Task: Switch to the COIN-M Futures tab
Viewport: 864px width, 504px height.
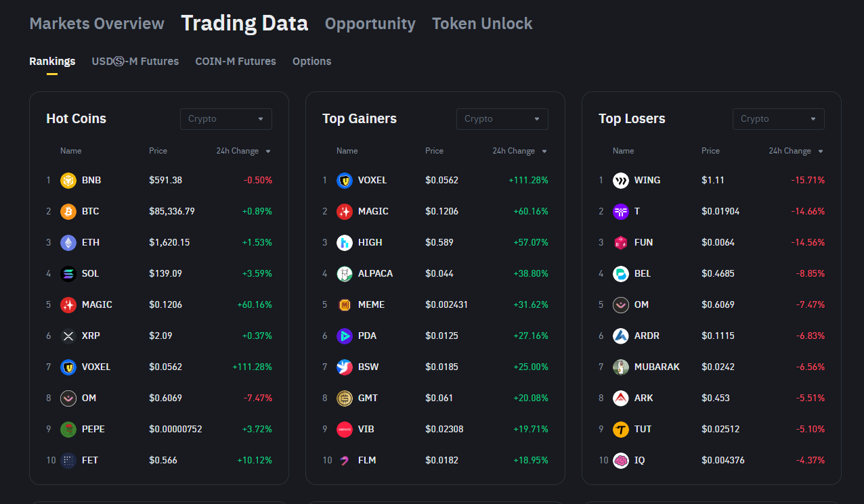Action: 236,61
